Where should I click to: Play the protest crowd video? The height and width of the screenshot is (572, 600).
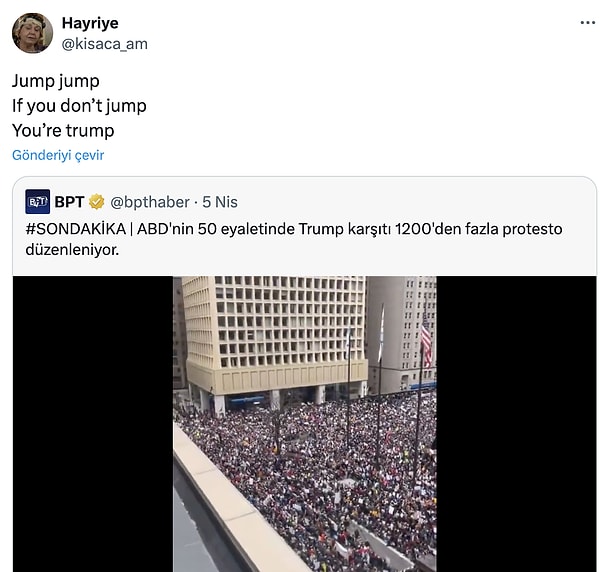[305, 424]
